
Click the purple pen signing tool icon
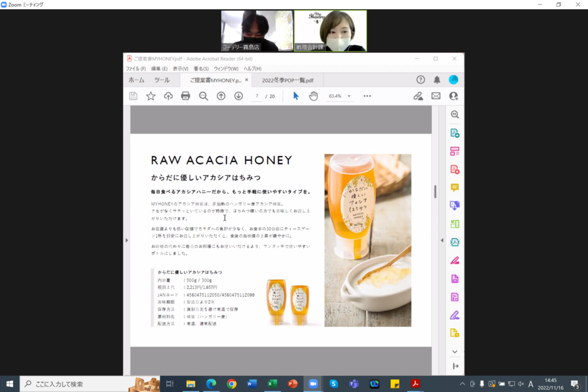click(455, 315)
